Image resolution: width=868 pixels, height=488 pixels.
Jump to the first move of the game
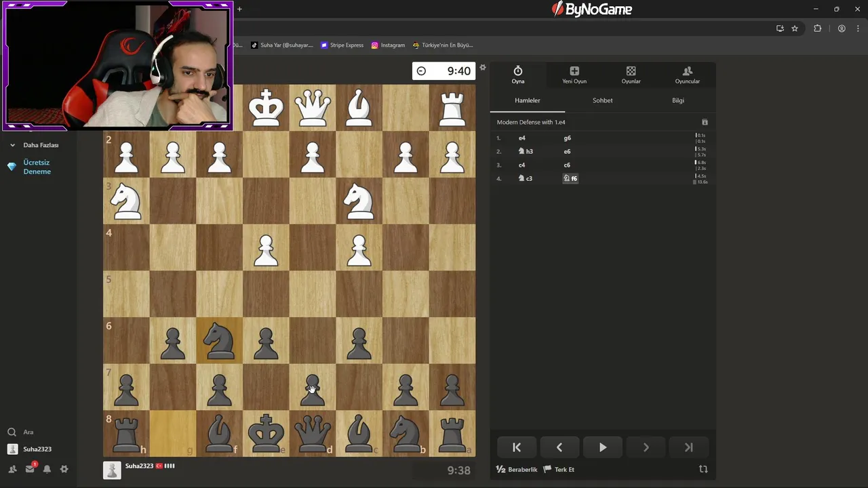[517, 447]
